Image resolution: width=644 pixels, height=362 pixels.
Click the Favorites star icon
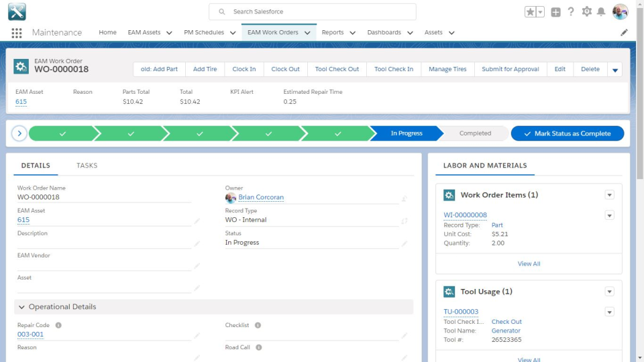(x=530, y=12)
